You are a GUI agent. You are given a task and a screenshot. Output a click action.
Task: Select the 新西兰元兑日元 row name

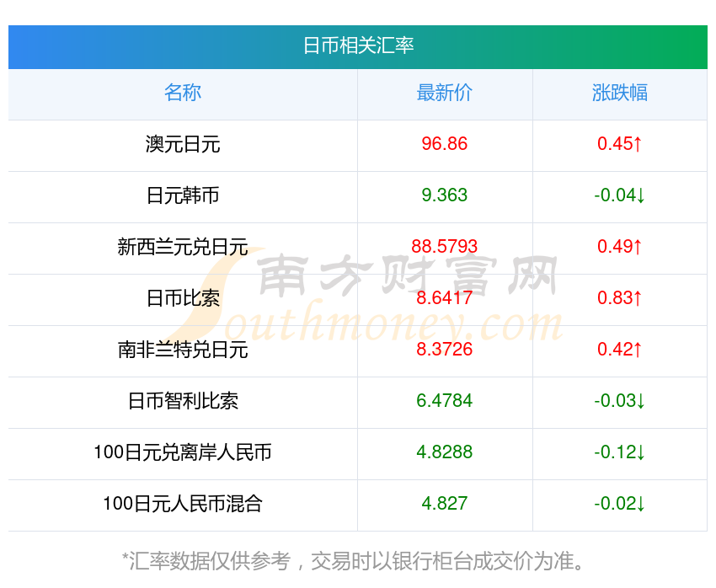[183, 247]
